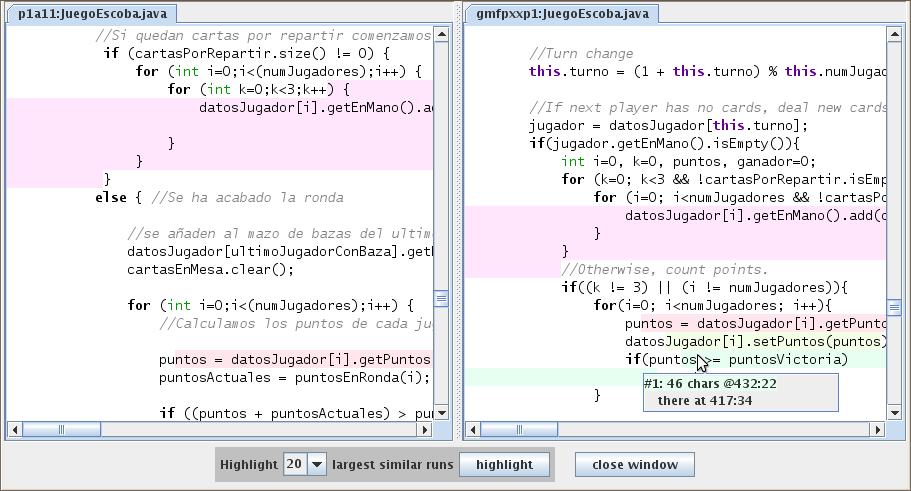This screenshot has width=911, height=491.
Task: Click the value 20 in Highlight combo box
Action: (294, 465)
